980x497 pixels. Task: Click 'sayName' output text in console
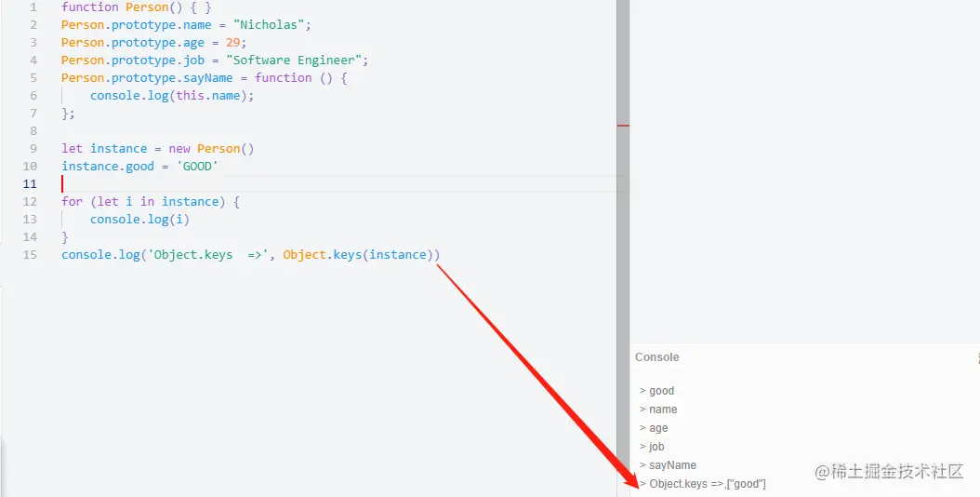pos(672,465)
